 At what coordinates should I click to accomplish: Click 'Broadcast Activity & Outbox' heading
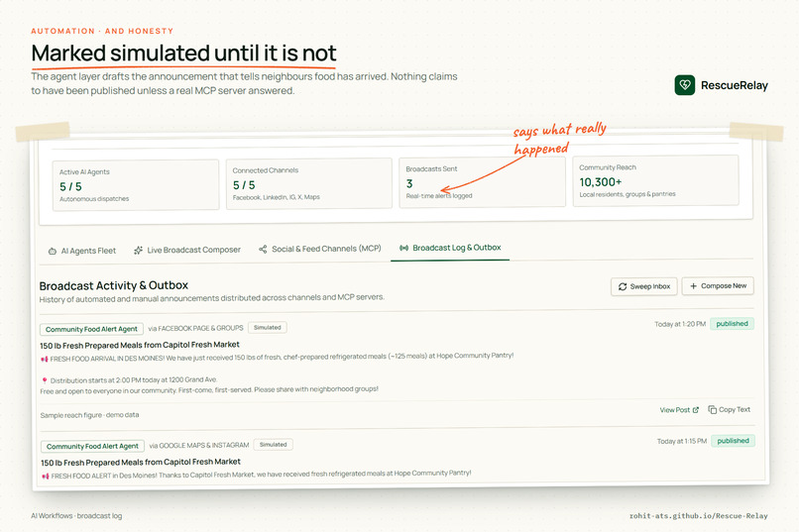(x=114, y=285)
